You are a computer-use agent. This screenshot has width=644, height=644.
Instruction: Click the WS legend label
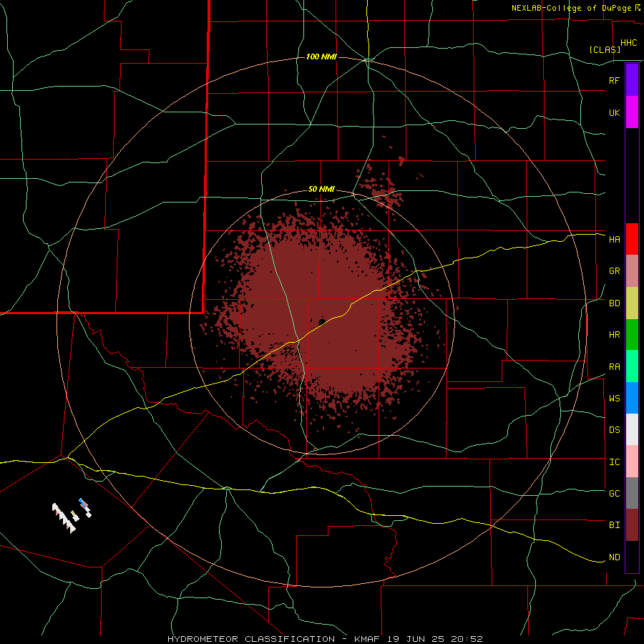(x=614, y=398)
